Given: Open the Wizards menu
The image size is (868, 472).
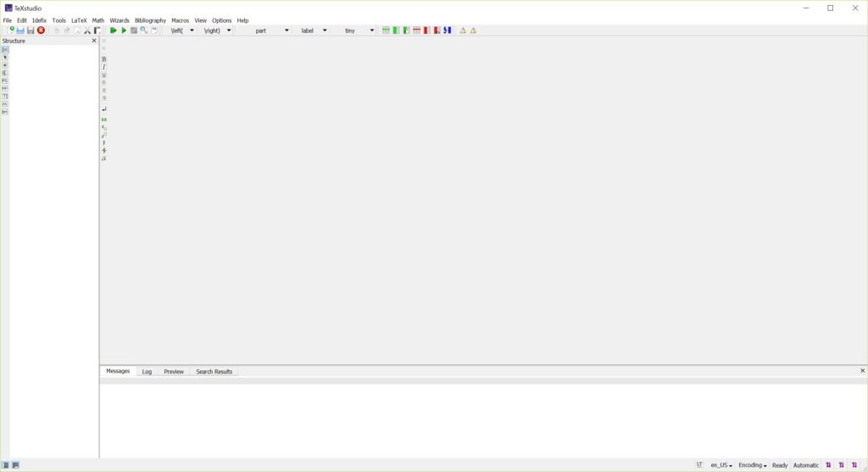Looking at the screenshot, I should pos(119,20).
